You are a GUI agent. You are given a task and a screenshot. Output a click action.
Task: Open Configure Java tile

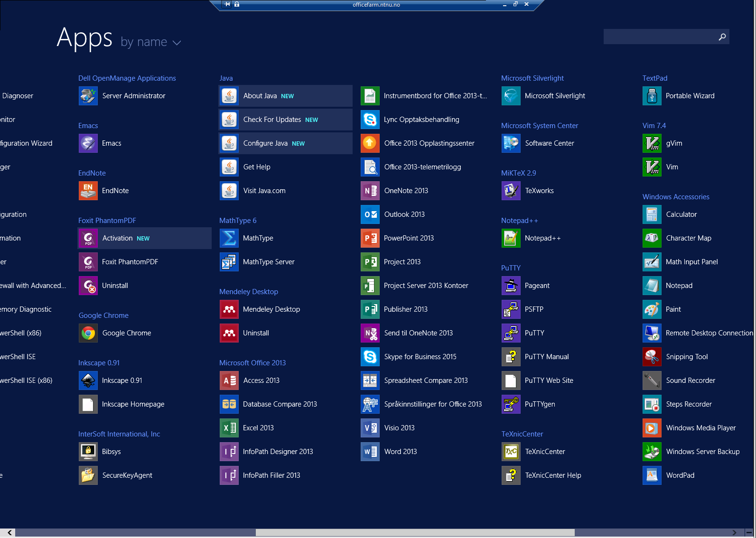(x=286, y=143)
